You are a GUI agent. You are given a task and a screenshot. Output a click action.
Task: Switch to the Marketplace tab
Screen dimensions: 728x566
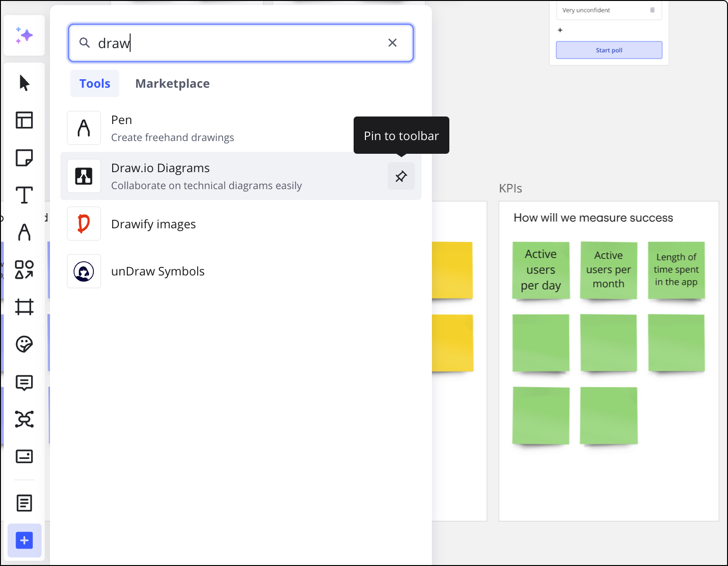172,83
